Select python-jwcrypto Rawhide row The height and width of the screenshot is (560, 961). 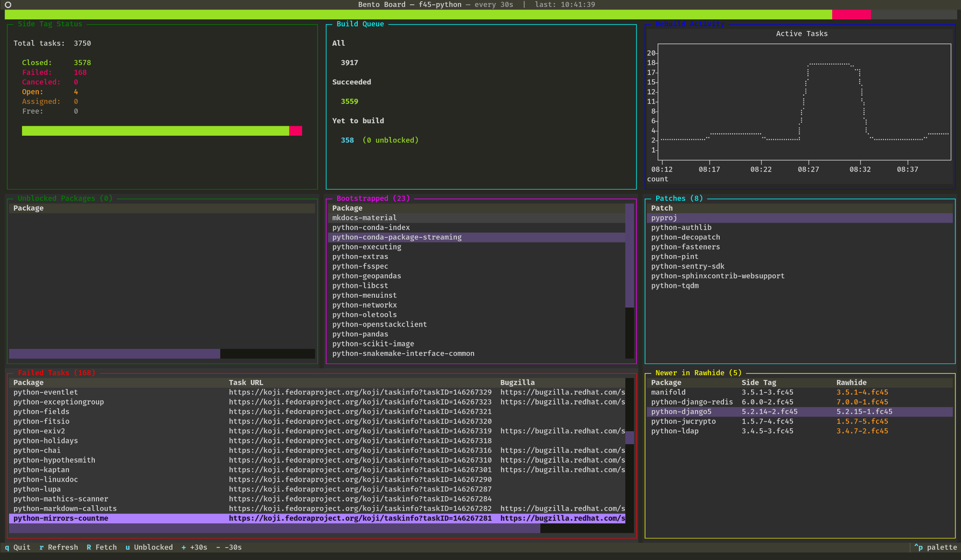[800, 421]
